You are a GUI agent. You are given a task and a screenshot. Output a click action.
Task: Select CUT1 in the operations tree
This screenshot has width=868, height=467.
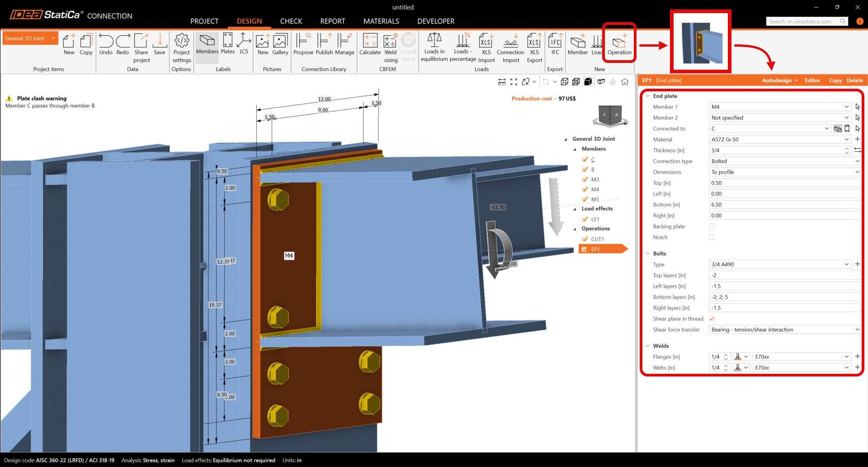pos(597,239)
